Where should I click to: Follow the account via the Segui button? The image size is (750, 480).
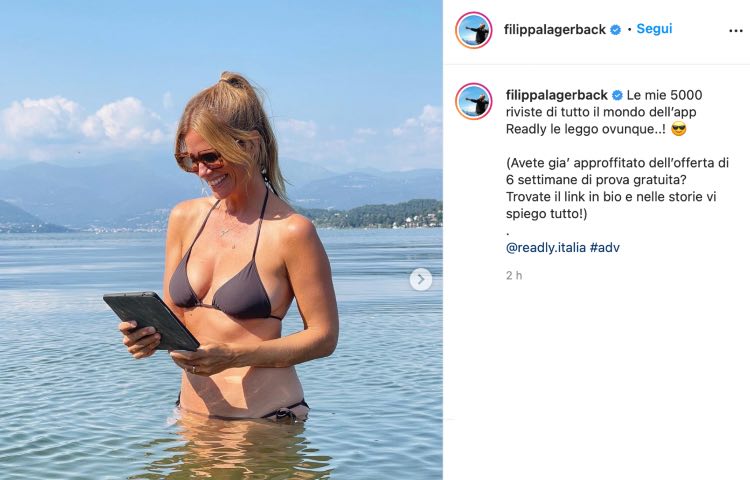[x=654, y=29]
